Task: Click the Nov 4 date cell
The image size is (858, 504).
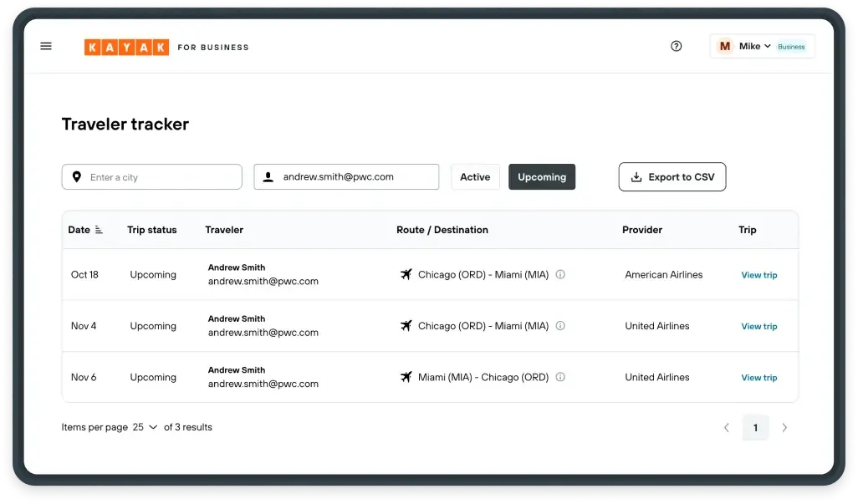Action: point(84,326)
